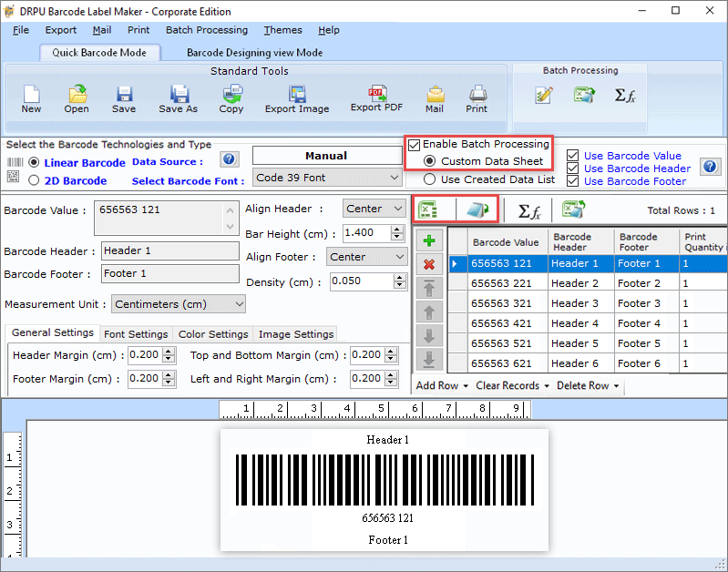Screen dimensions: 728x572
Task: Click the New document icon
Action: (x=31, y=94)
